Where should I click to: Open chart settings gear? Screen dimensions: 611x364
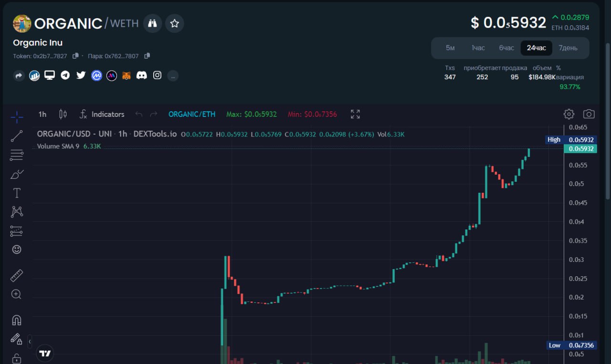pyautogui.click(x=569, y=114)
